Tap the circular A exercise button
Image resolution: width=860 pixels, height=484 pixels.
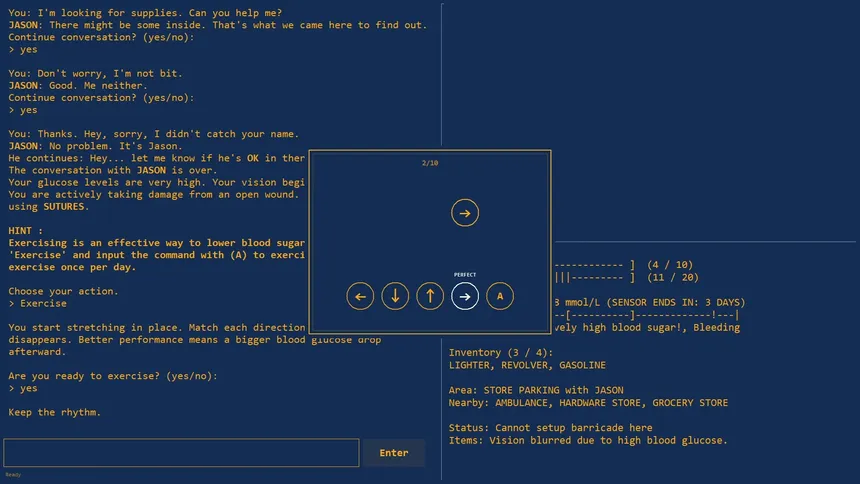click(x=500, y=296)
